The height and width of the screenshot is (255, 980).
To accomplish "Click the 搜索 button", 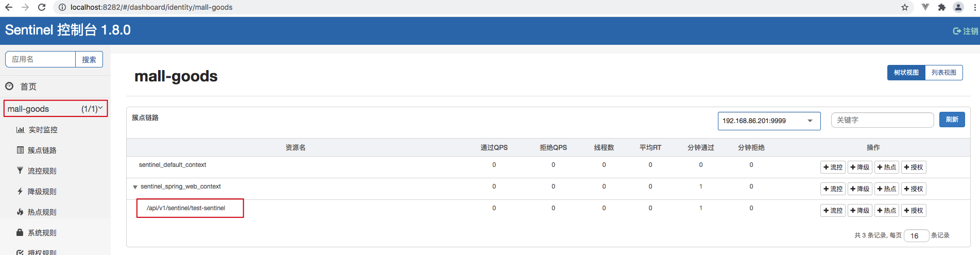I will 89,59.
